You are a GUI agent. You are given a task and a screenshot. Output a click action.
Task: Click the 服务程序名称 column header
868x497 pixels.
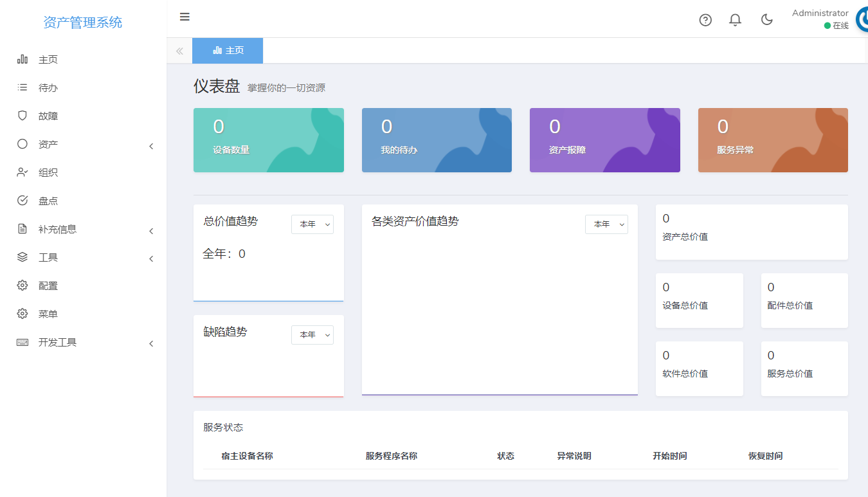click(392, 456)
